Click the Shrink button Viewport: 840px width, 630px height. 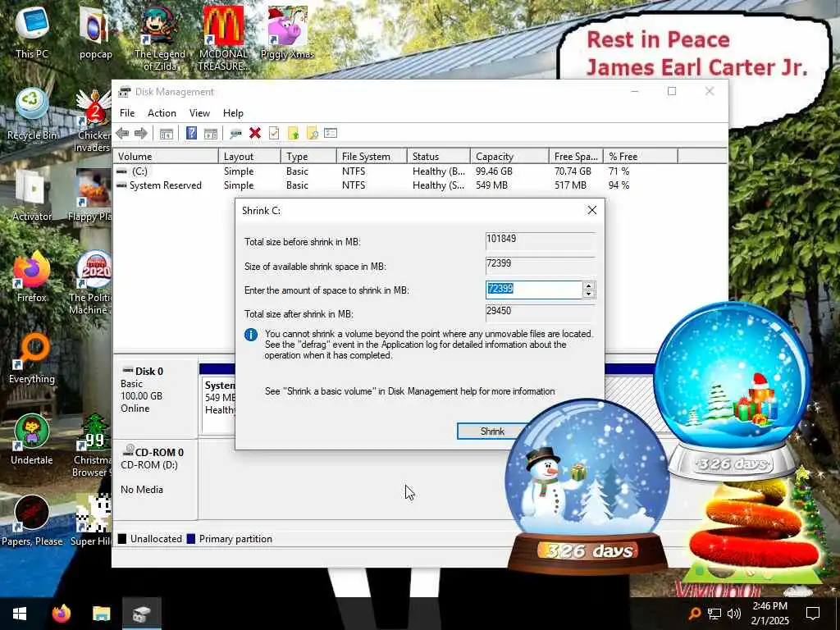tap(492, 431)
